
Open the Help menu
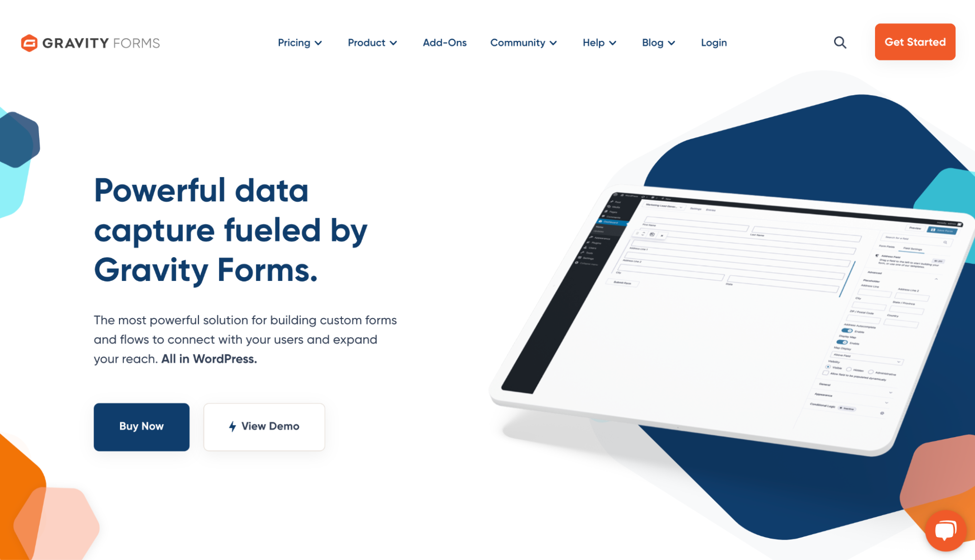[x=598, y=42]
